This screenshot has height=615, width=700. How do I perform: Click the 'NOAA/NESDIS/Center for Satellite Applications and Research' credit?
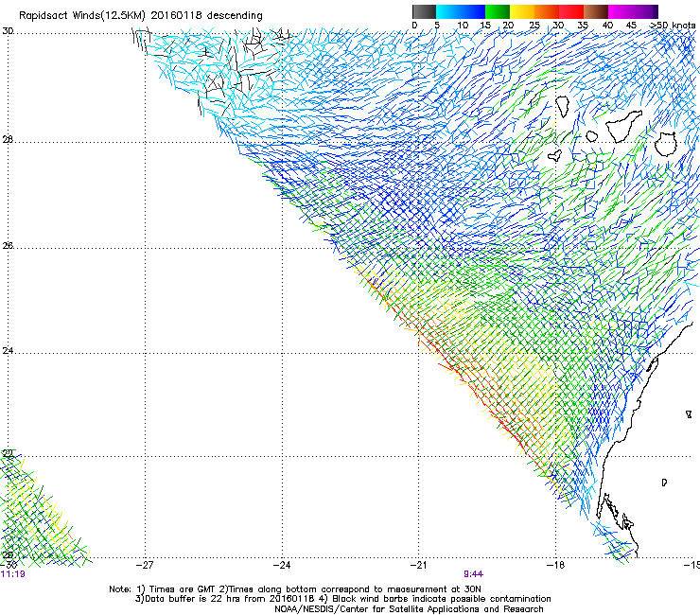click(409, 609)
